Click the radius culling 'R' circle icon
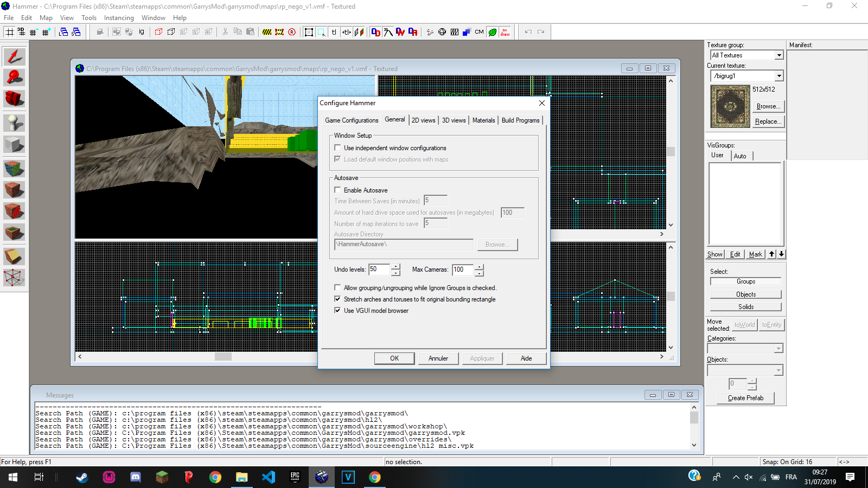 [292, 32]
